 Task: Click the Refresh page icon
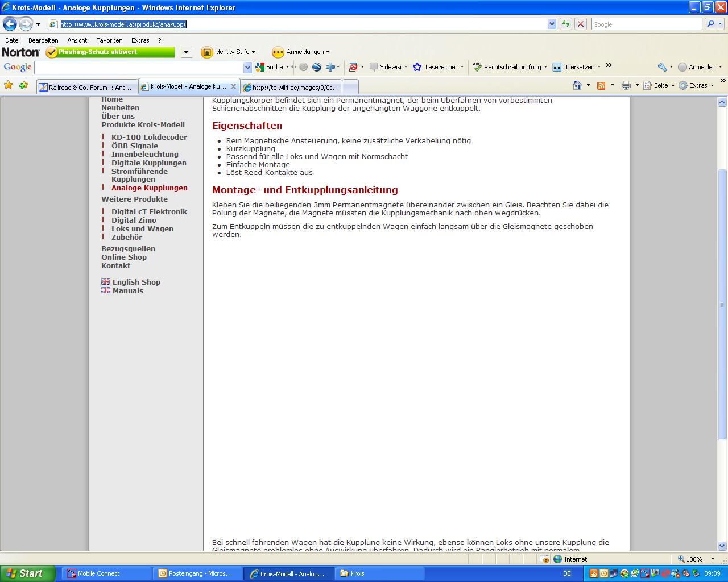(x=565, y=24)
